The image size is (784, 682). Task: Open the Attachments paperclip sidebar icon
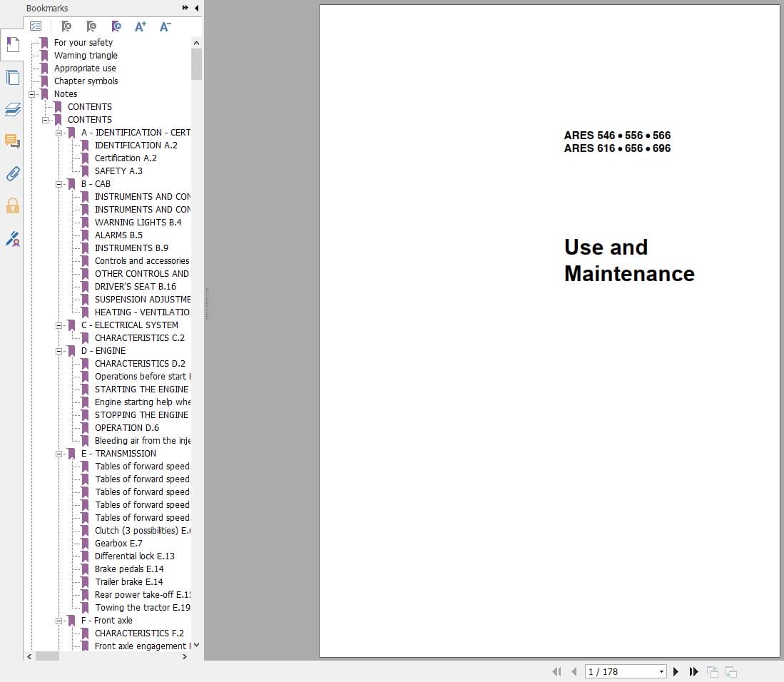(13, 173)
